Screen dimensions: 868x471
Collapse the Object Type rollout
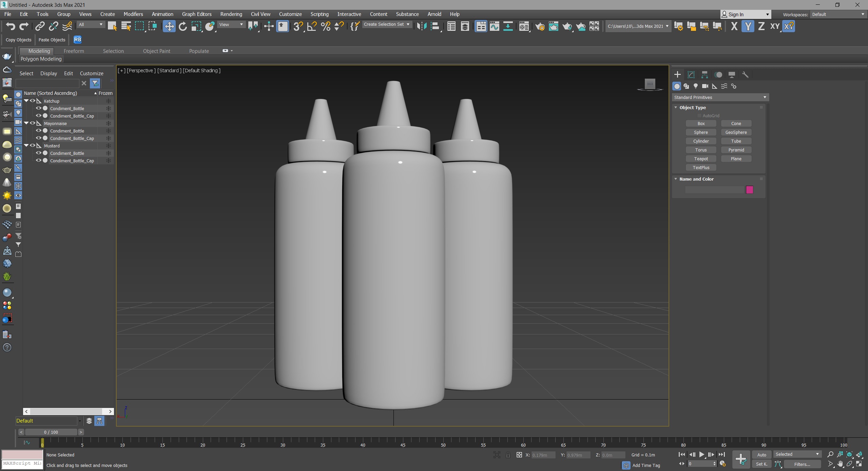(676, 107)
